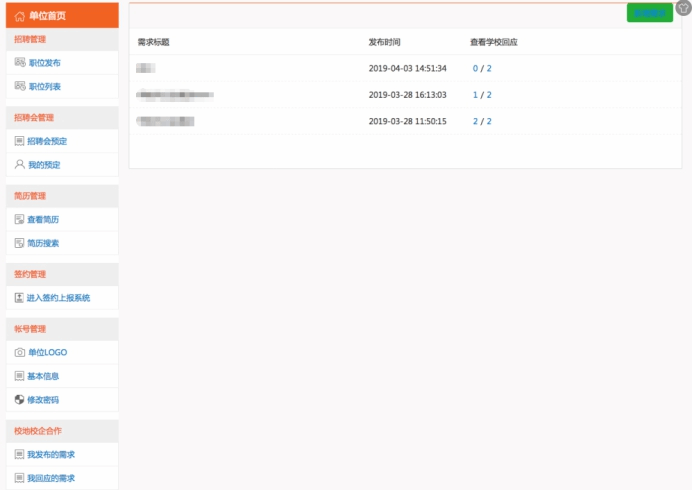Viewport: 692px width, 490px height.
Task: Click the 职位列表 sidebar icon
Action: (20, 86)
